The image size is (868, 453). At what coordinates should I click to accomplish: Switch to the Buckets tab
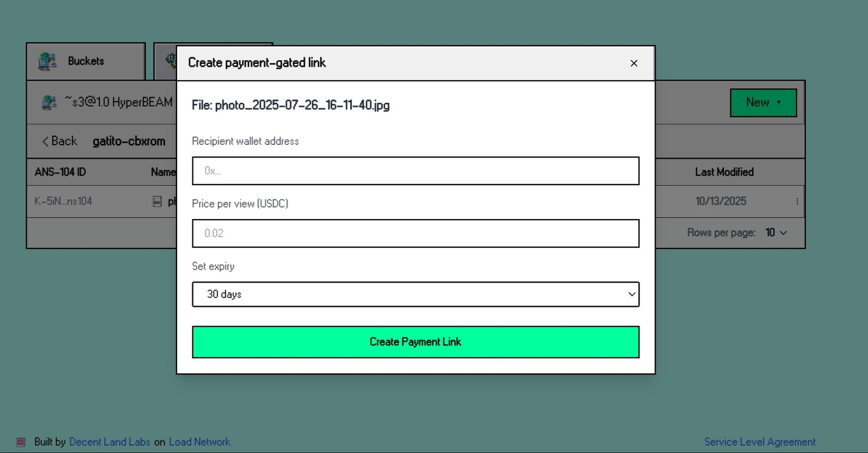click(85, 62)
